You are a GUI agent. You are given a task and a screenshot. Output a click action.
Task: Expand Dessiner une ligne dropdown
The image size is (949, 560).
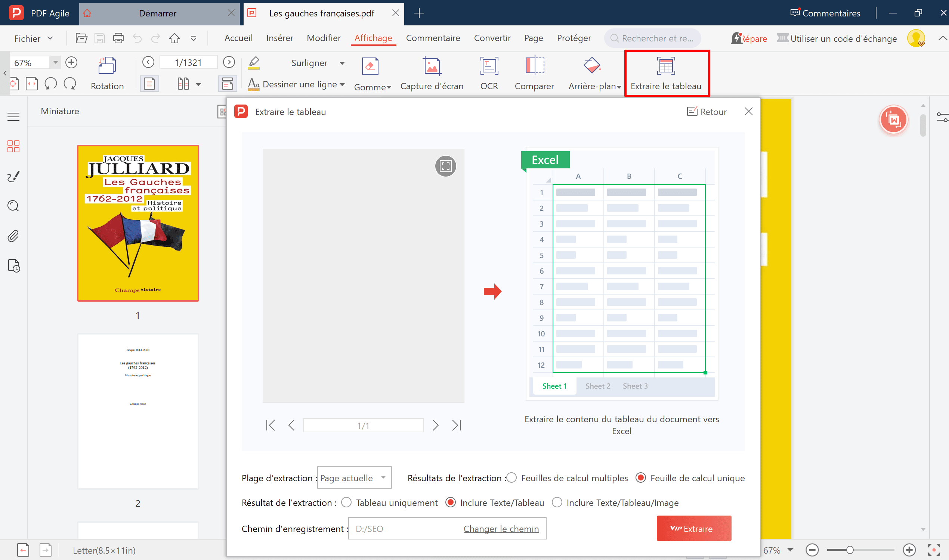point(342,84)
